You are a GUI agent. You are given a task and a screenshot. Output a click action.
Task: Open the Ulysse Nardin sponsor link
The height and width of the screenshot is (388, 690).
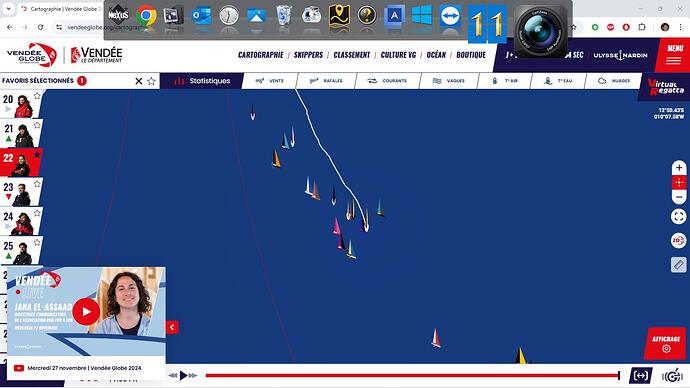pos(620,55)
